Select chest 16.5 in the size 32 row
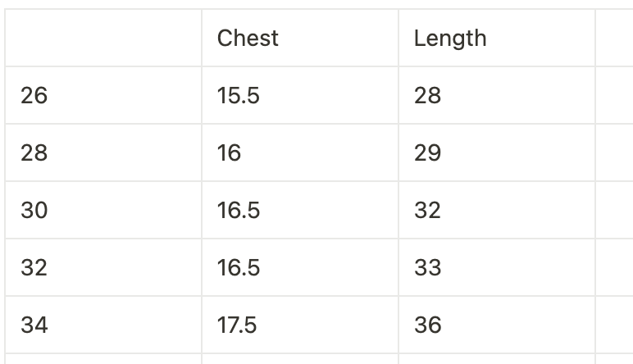Screen dimensions: 633x364 [x=299, y=268]
